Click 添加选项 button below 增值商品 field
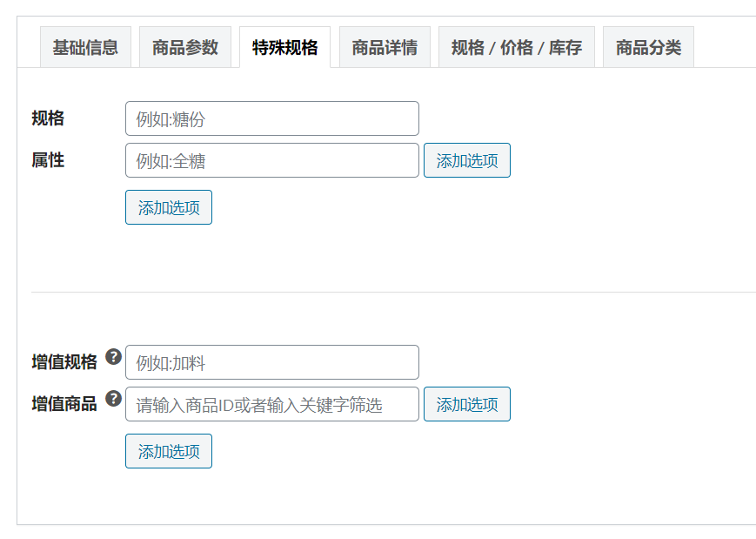The height and width of the screenshot is (539, 756). pos(169,451)
